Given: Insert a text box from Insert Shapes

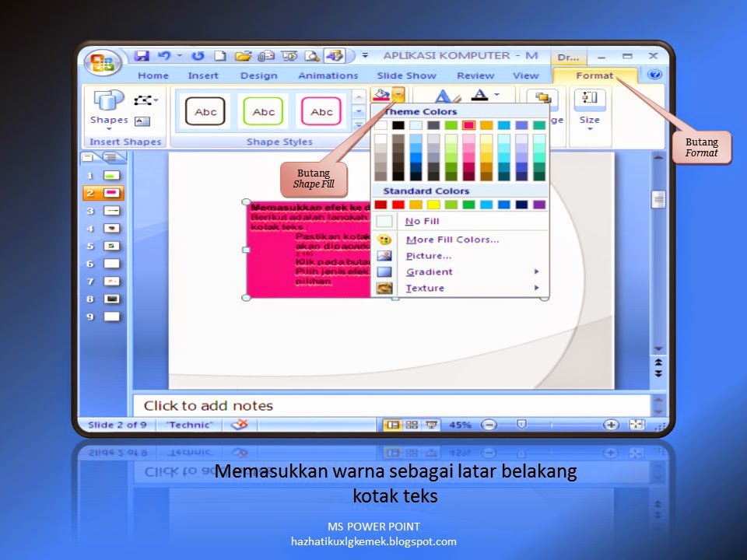Looking at the screenshot, I should click(142, 121).
